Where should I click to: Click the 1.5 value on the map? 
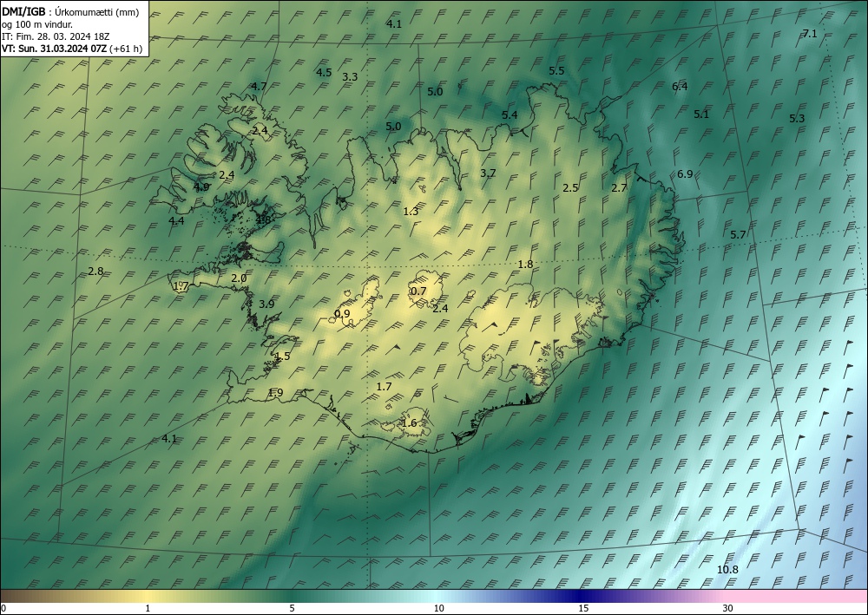282,357
